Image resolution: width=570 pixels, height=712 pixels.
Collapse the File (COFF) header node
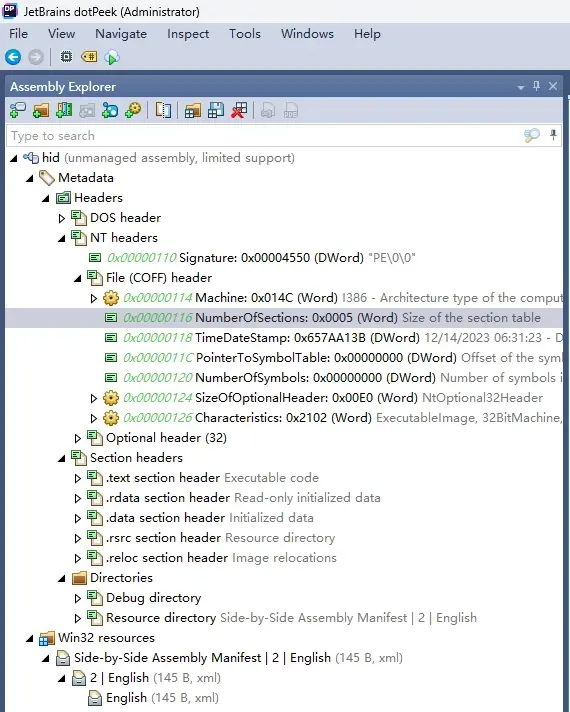click(x=78, y=278)
